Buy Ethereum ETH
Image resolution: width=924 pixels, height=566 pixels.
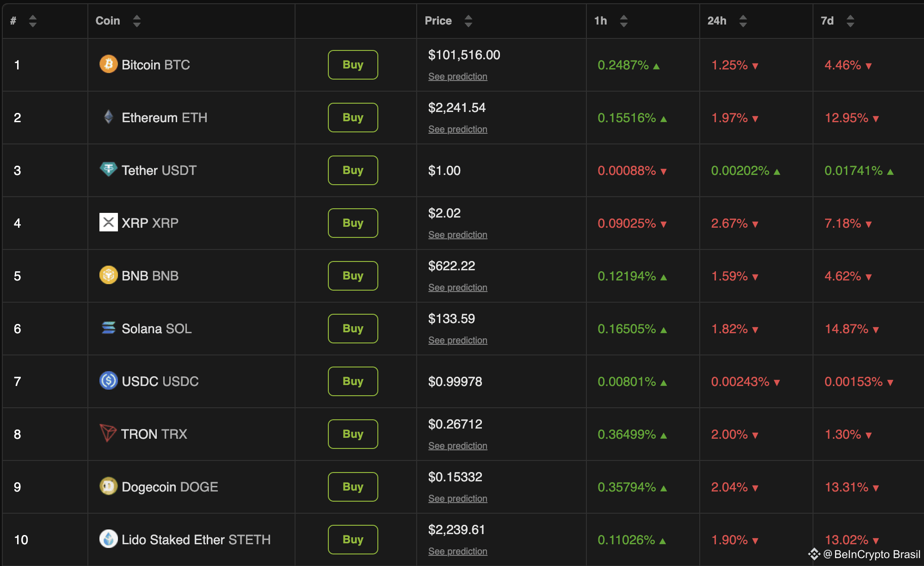click(x=353, y=118)
